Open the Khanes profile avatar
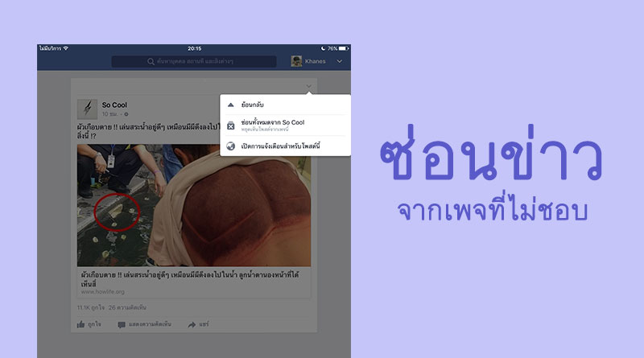644x358 pixels. point(296,61)
